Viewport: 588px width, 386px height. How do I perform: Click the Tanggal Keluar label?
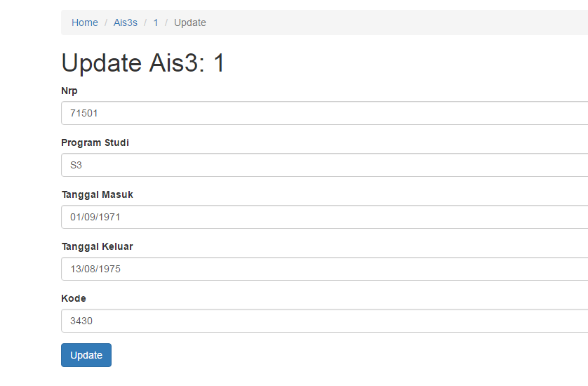[x=98, y=246]
